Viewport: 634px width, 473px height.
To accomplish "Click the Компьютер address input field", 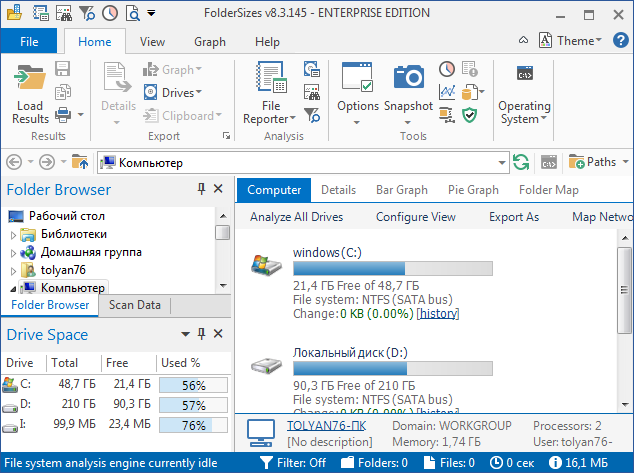I will pos(297,163).
